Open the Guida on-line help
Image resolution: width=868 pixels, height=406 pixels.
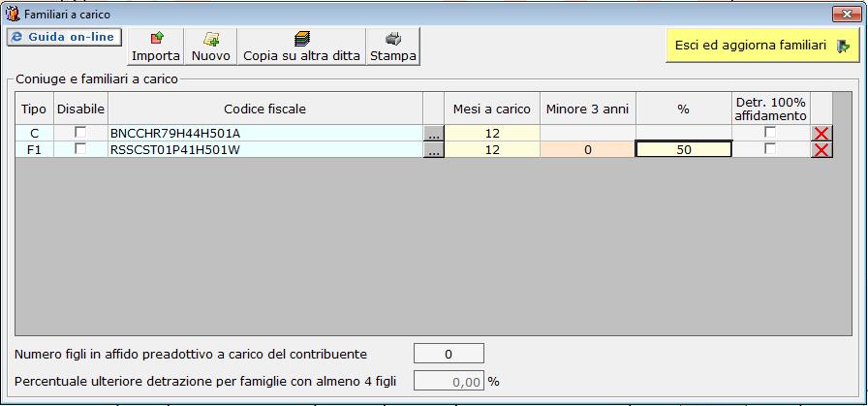63,37
